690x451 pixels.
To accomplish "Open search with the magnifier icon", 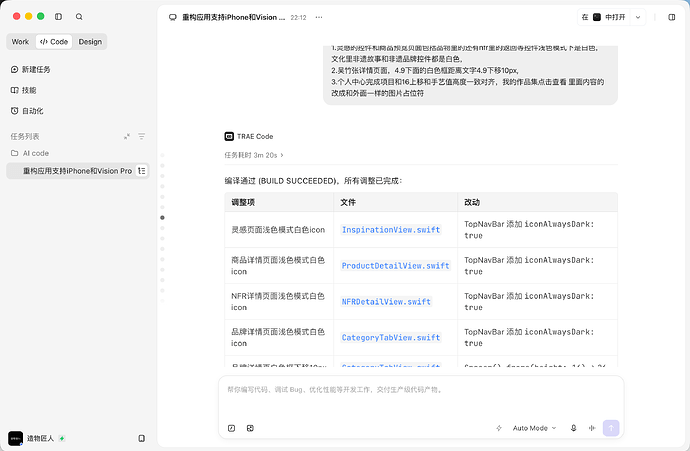I will point(79,17).
